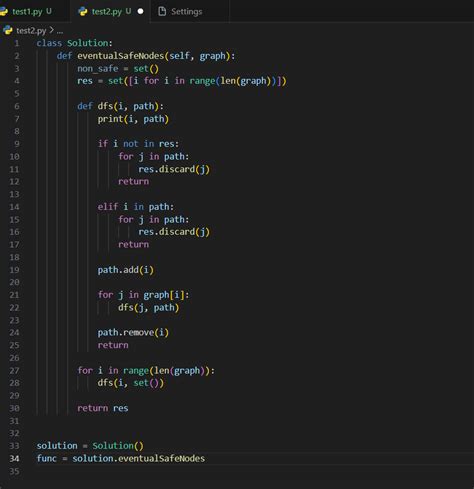Click the dfs(i, set()) call

click(x=131, y=383)
